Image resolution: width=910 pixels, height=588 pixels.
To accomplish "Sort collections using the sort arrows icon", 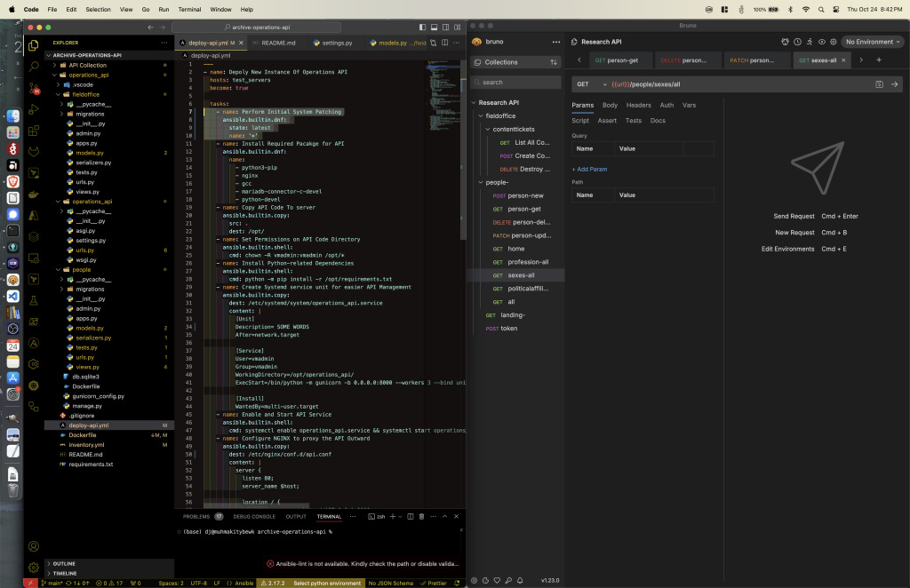I will coord(555,62).
